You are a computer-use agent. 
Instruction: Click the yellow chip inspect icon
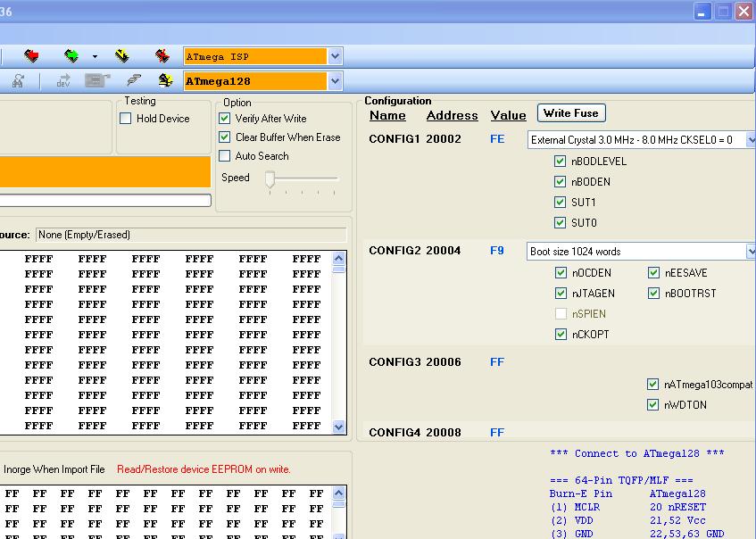(165, 80)
